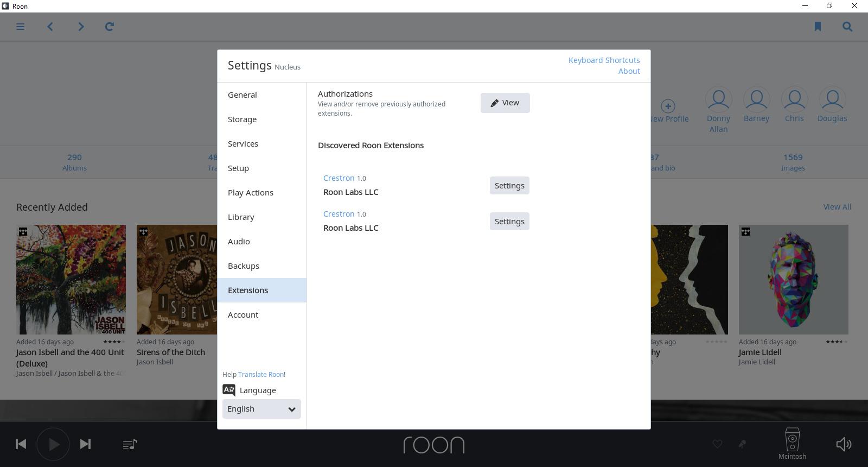Viewport: 868px width, 467px height.
Task: Click the Translate Roon! link
Action: pyautogui.click(x=261, y=375)
